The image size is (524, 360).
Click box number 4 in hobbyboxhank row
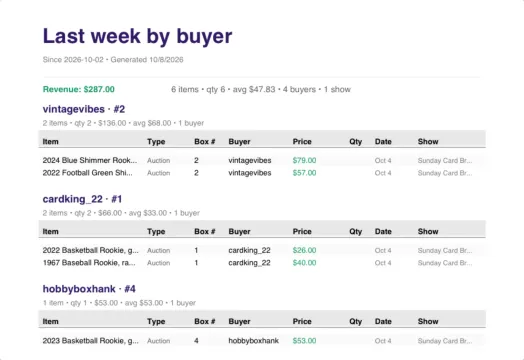[x=196, y=341]
